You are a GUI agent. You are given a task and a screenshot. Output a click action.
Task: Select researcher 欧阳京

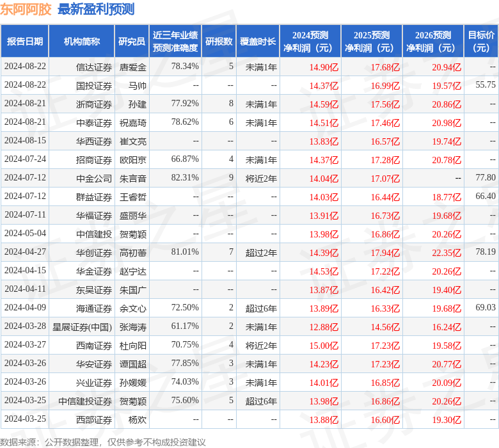pos(133,160)
